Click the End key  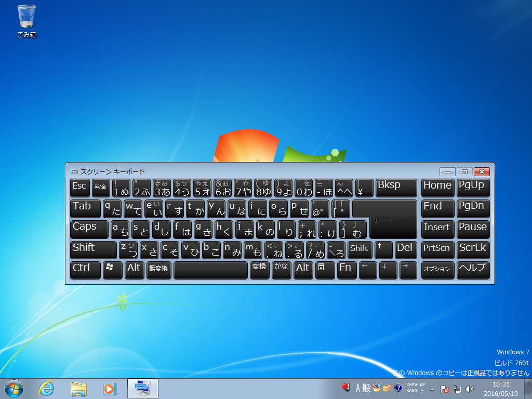(437, 209)
